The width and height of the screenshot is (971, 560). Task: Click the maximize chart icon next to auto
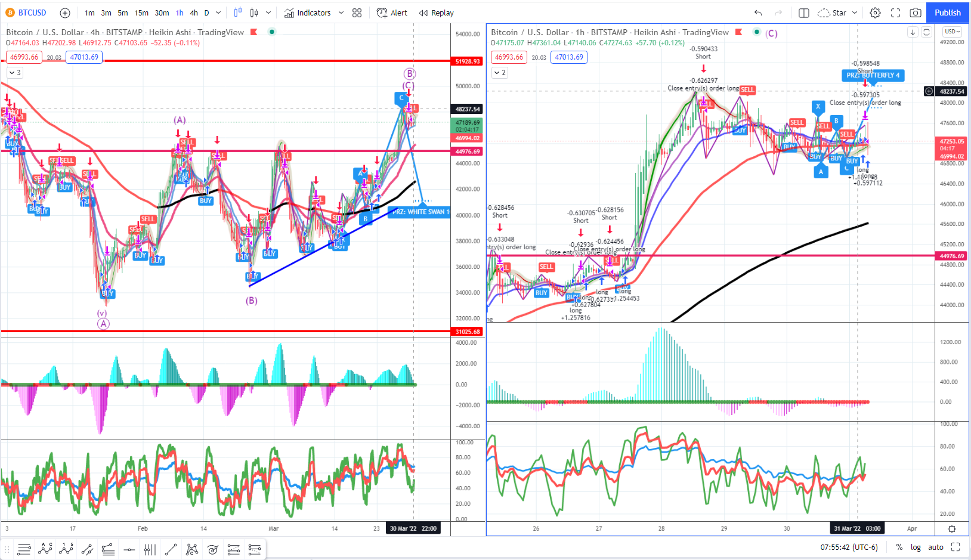tap(955, 547)
